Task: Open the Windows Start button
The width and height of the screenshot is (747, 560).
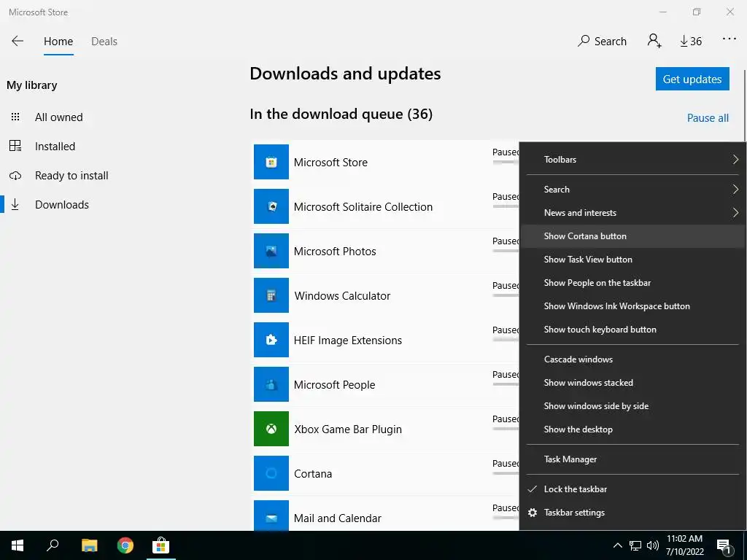Action: coord(18,545)
